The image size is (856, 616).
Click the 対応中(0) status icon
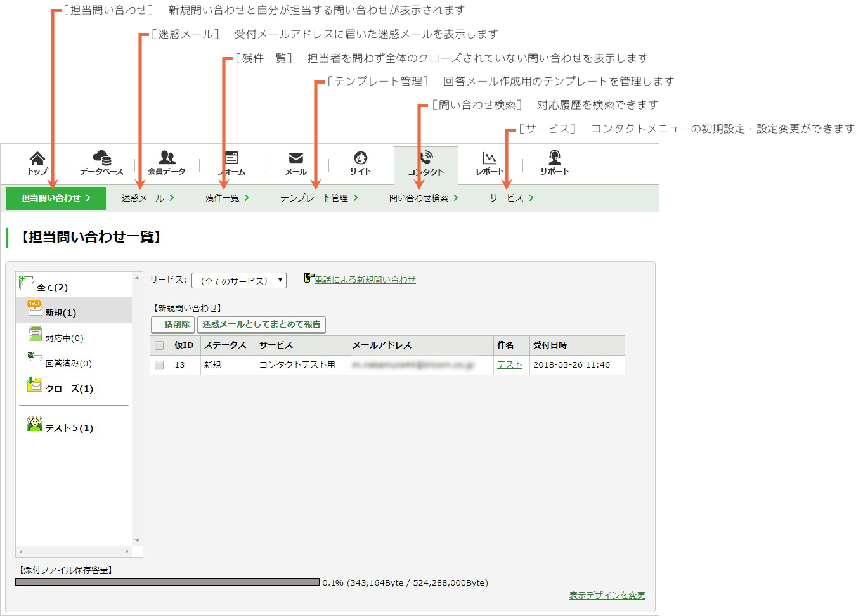[x=36, y=333]
